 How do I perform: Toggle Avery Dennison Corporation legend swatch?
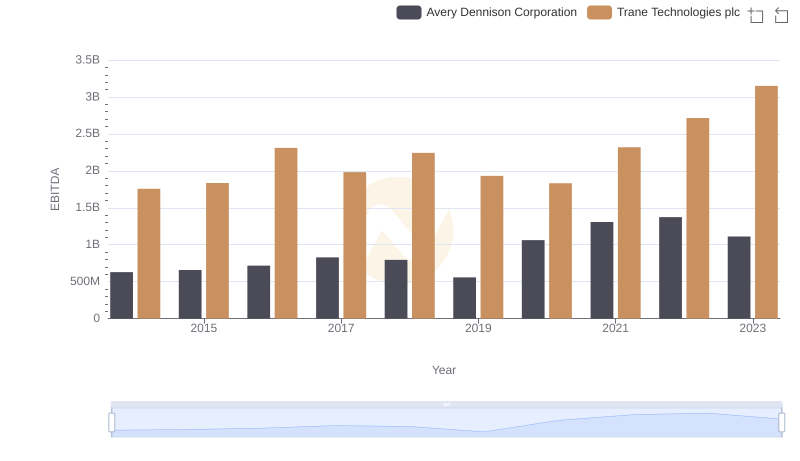[409, 12]
